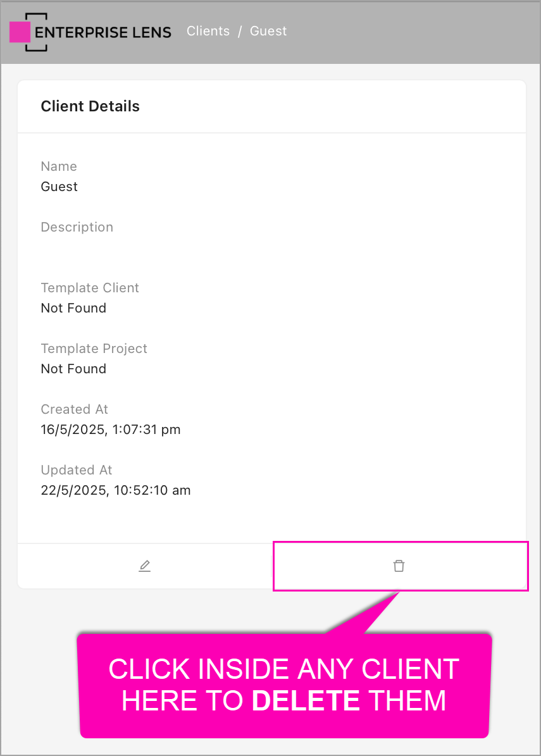Click the pencil edit icon
Image resolution: width=541 pixels, height=756 pixels.
click(145, 566)
